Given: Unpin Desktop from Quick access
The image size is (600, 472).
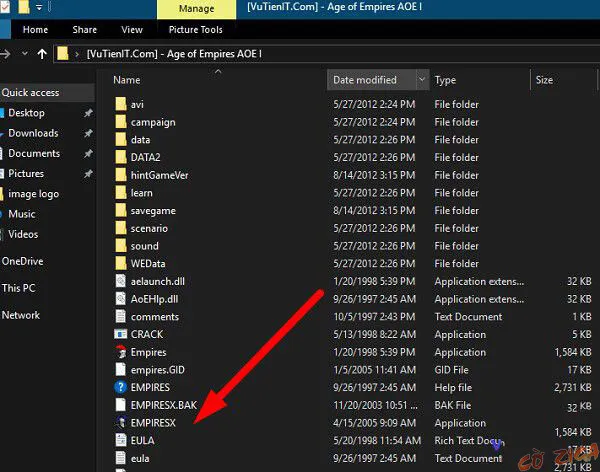Looking at the screenshot, I should point(88,114).
